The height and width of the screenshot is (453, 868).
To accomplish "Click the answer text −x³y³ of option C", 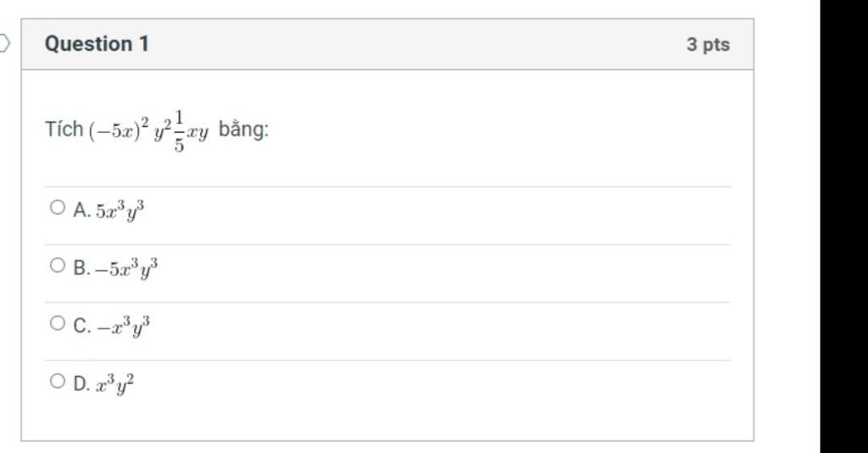I will pos(122,326).
